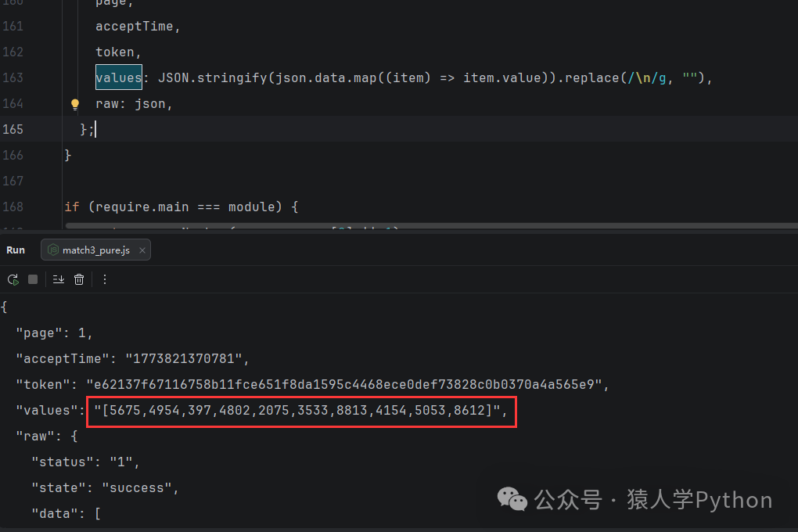Select the match3_pure.js run tab
Image resolution: width=798 pixels, height=532 pixels.
(95, 250)
